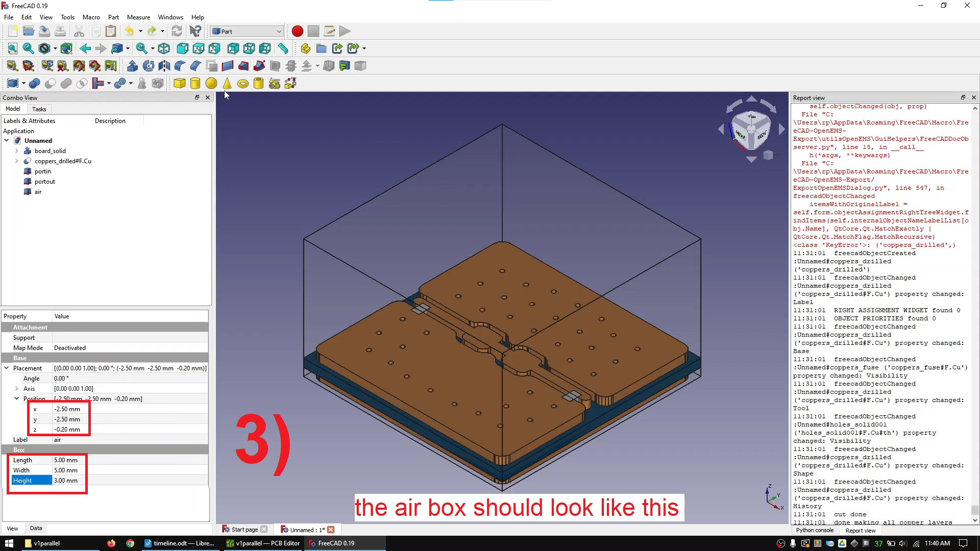Click the Macro menu item
980x551 pixels.
pos(91,17)
